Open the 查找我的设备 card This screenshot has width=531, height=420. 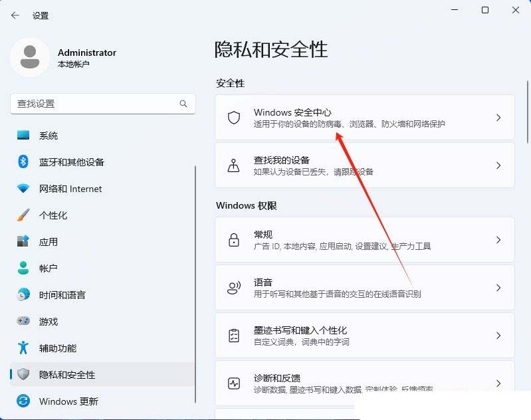pyautogui.click(x=365, y=165)
